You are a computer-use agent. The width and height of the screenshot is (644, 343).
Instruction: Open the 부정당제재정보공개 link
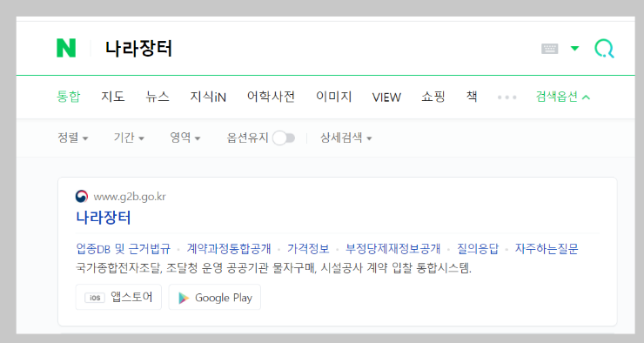(393, 248)
